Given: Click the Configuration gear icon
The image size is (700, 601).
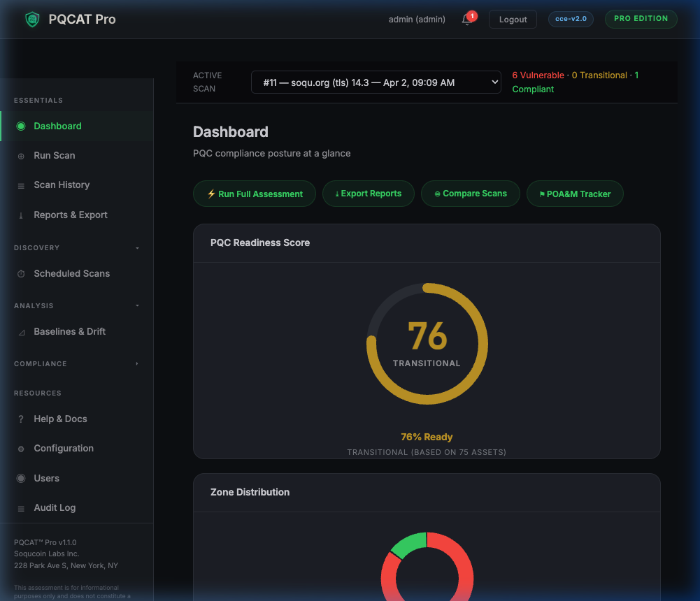Looking at the screenshot, I should click(20, 448).
